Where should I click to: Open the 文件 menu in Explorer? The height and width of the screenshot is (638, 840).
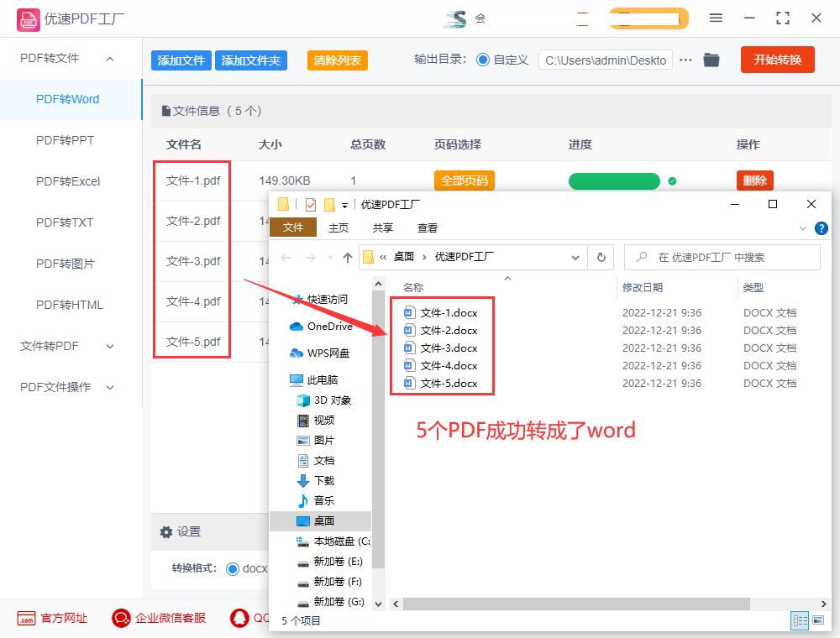point(293,227)
